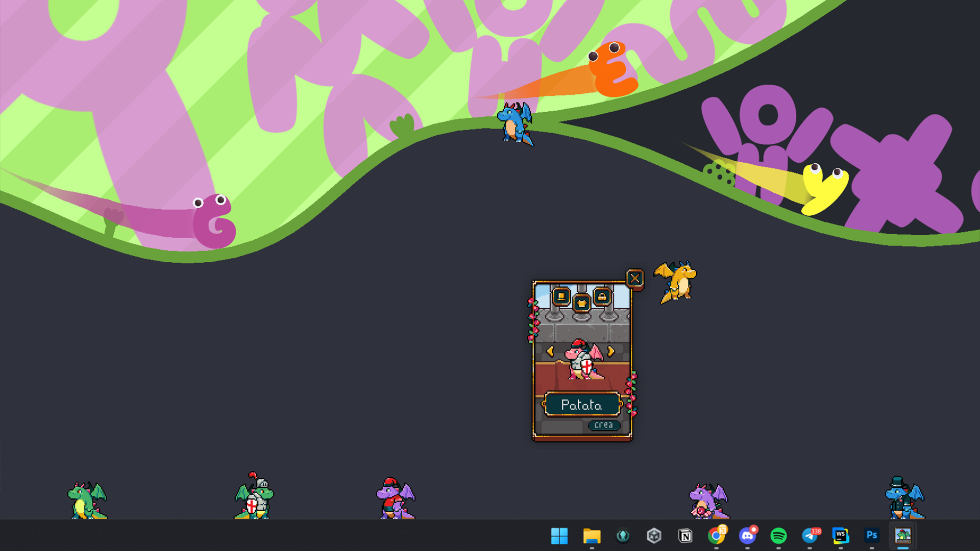
Task: Open GitKraken from the taskbar
Action: (x=623, y=536)
